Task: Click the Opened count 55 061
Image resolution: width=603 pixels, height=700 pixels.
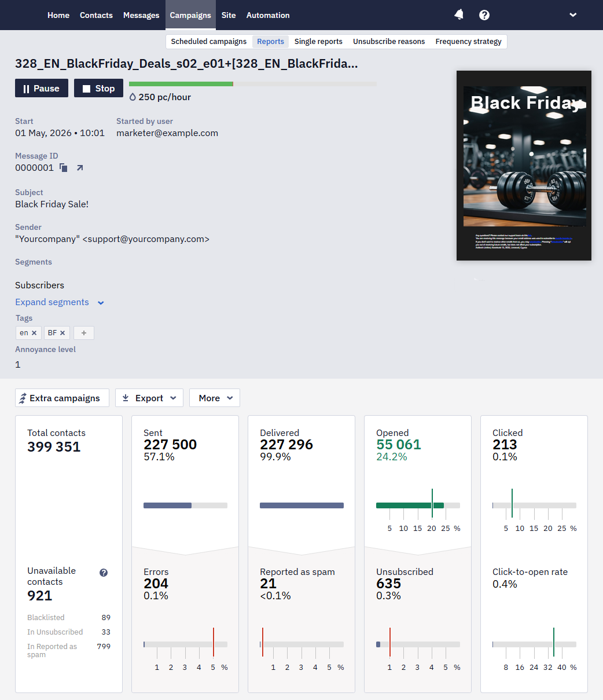Action: click(x=399, y=445)
